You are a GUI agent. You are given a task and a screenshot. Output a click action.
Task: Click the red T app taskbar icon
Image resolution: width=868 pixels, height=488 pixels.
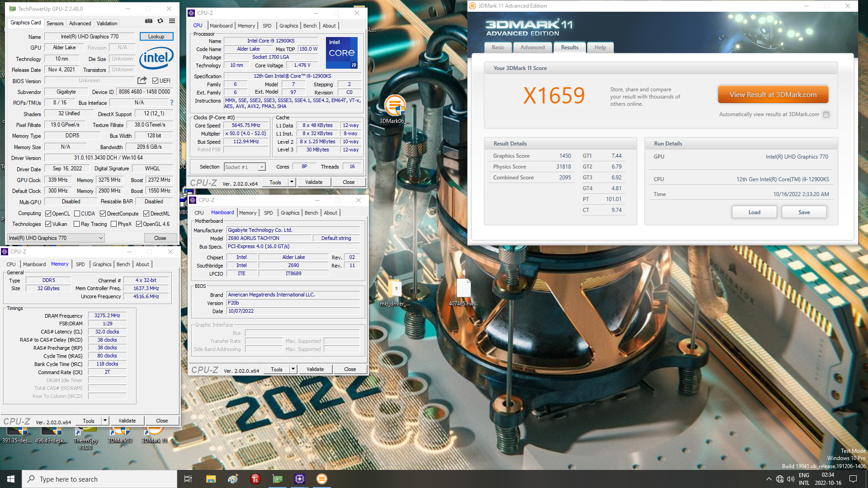[255, 479]
